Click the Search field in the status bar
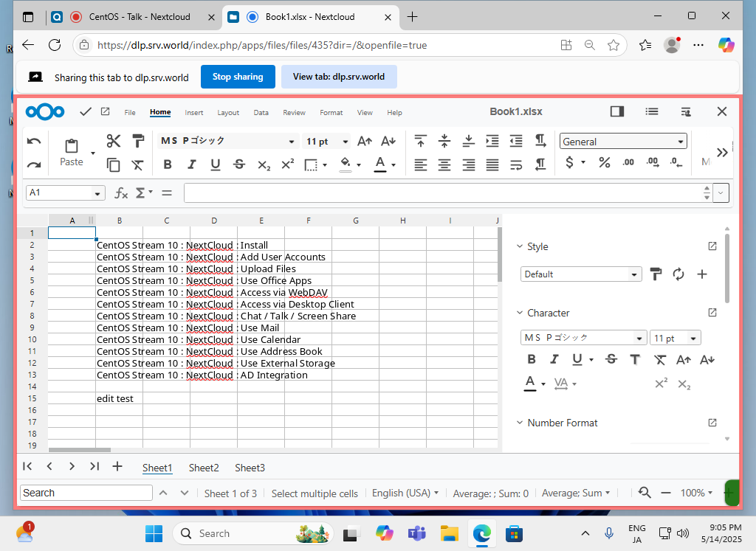The width and height of the screenshot is (756, 551). (x=86, y=493)
